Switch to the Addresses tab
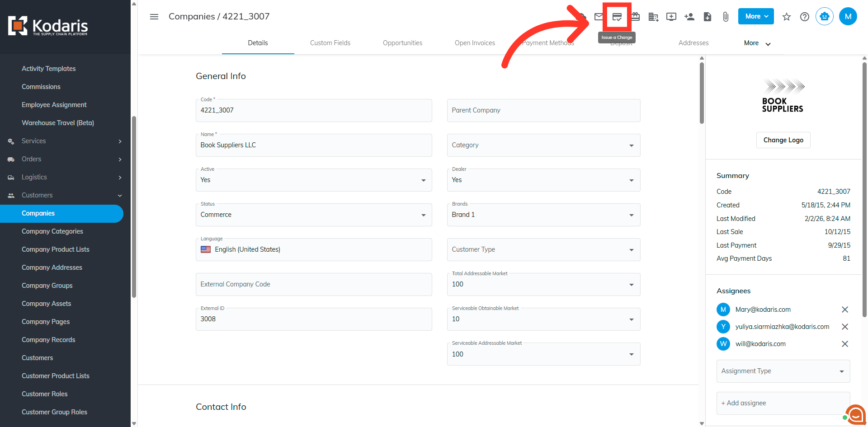 click(693, 43)
